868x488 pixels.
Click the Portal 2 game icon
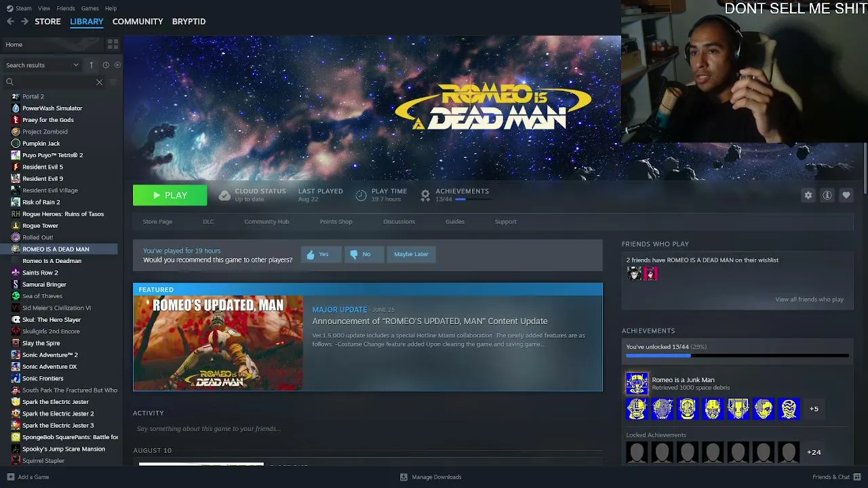coord(16,96)
